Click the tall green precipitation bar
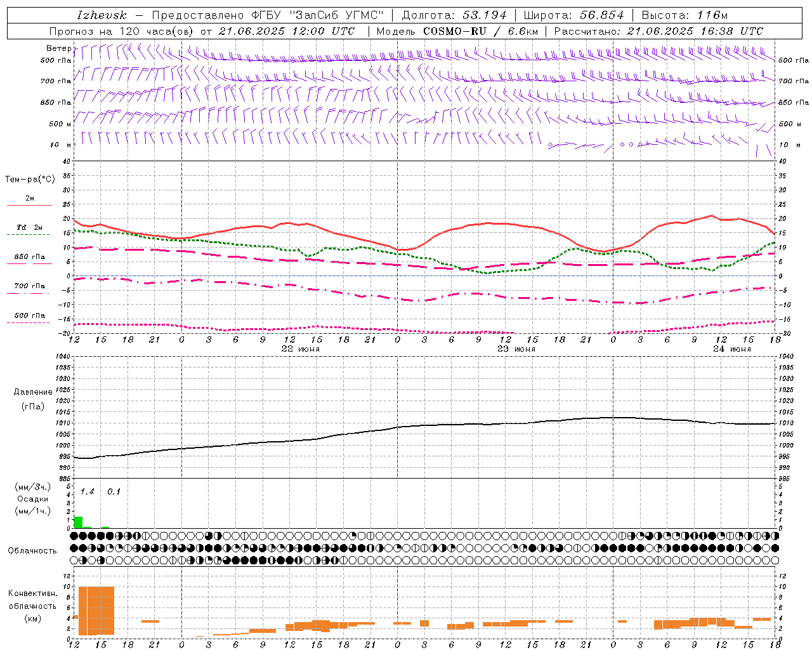This screenshot has width=812, height=650. coord(78,522)
